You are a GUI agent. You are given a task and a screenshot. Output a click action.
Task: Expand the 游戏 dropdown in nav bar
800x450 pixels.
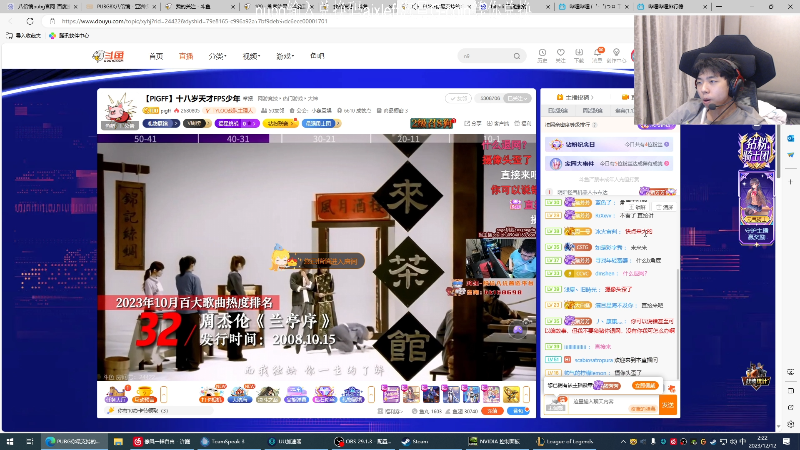[x=285, y=56]
